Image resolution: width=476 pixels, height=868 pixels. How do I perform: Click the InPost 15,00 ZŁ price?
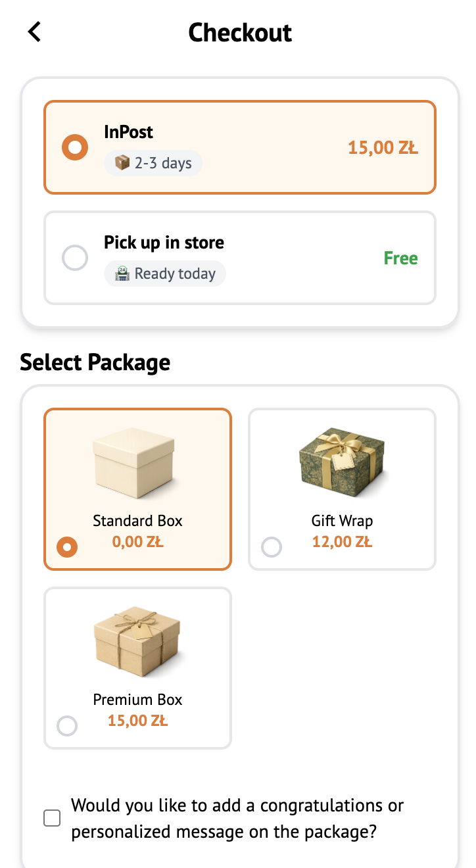383,147
